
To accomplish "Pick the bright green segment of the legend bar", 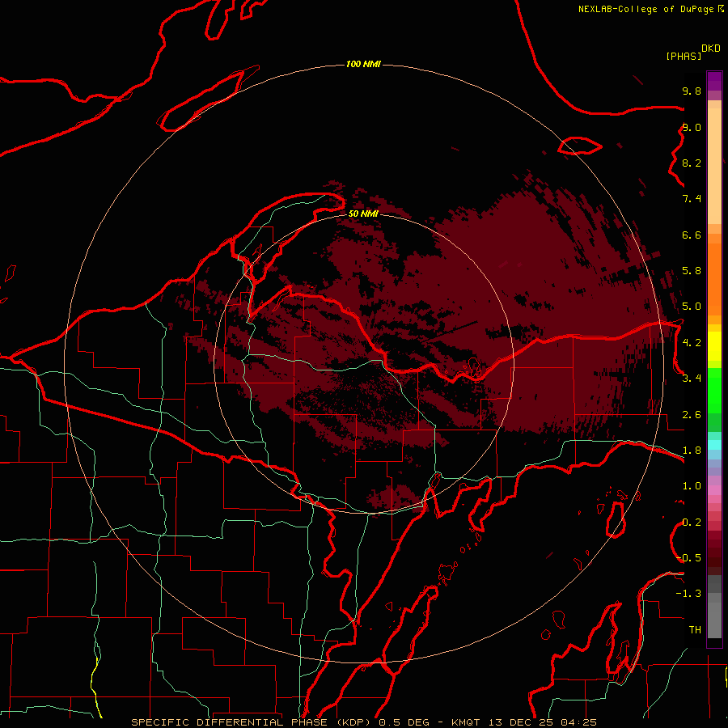I will pyautogui.click(x=714, y=391).
